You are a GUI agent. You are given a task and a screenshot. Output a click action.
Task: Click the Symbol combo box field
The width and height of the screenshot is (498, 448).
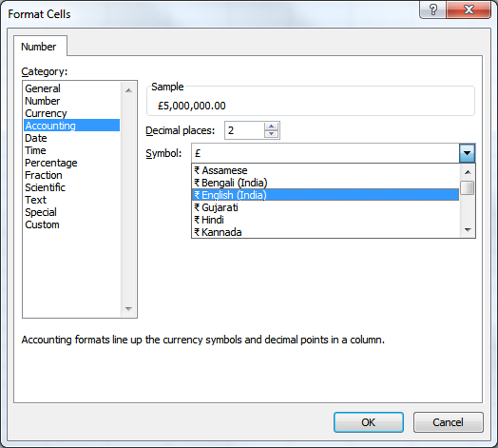coord(326,153)
